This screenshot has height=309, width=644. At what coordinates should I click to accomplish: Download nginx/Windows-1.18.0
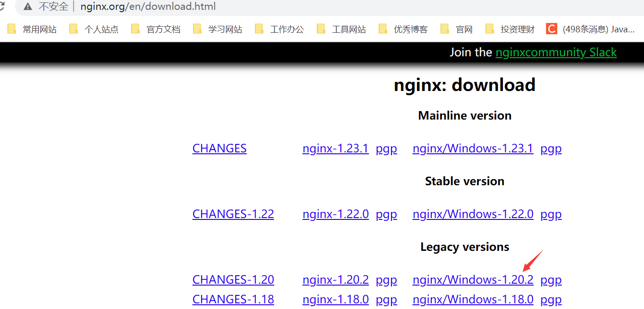(x=473, y=300)
